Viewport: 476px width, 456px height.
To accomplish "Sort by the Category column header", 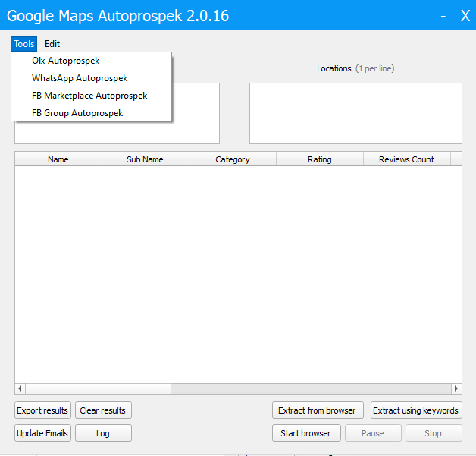I will pyautogui.click(x=233, y=159).
